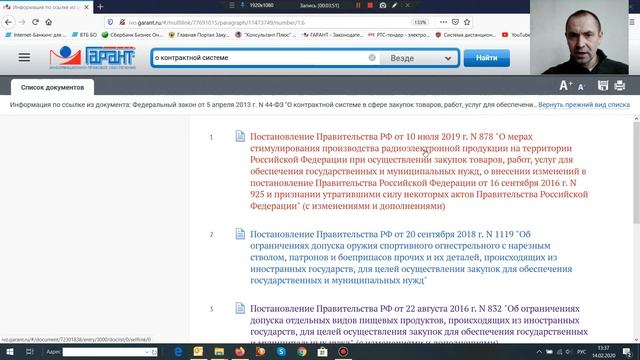The height and width of the screenshot is (360, 640).
Task: Open screen recorder app in taskbar
Action: tap(343, 351)
